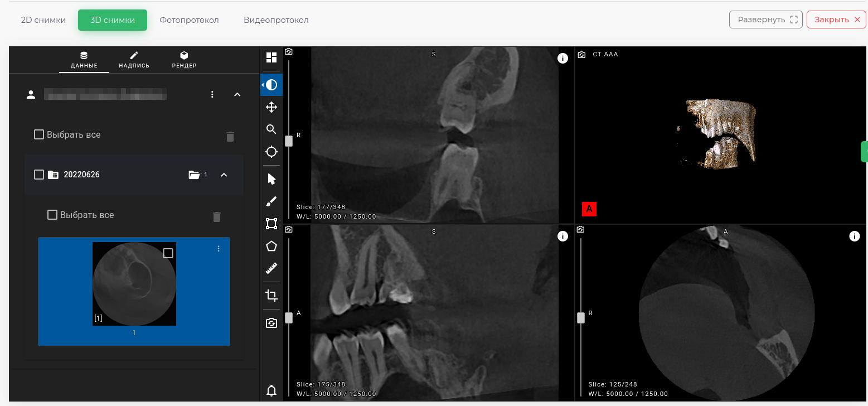
Task: Click the notification bell icon
Action: [x=271, y=390]
